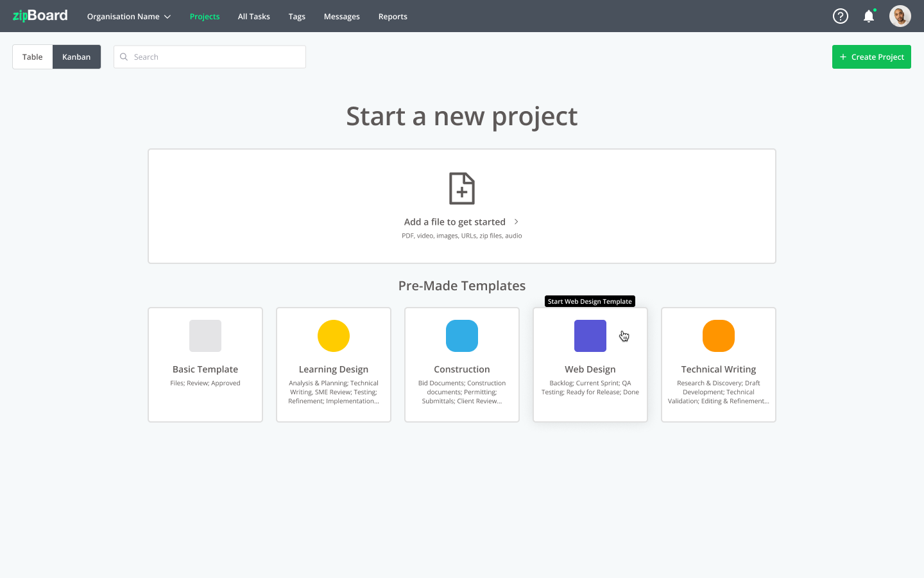Click the orange Technical Writing icon
Image resolution: width=924 pixels, height=578 pixels.
[719, 336]
